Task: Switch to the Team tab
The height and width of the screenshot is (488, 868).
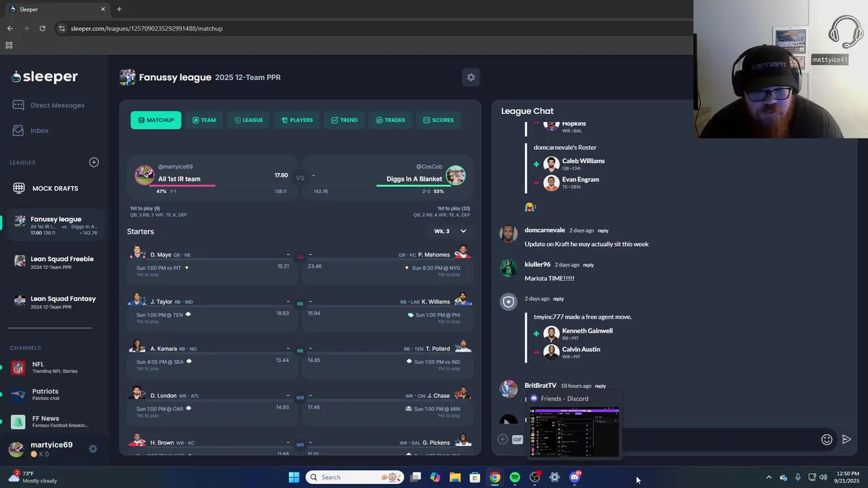Action: [x=204, y=120]
